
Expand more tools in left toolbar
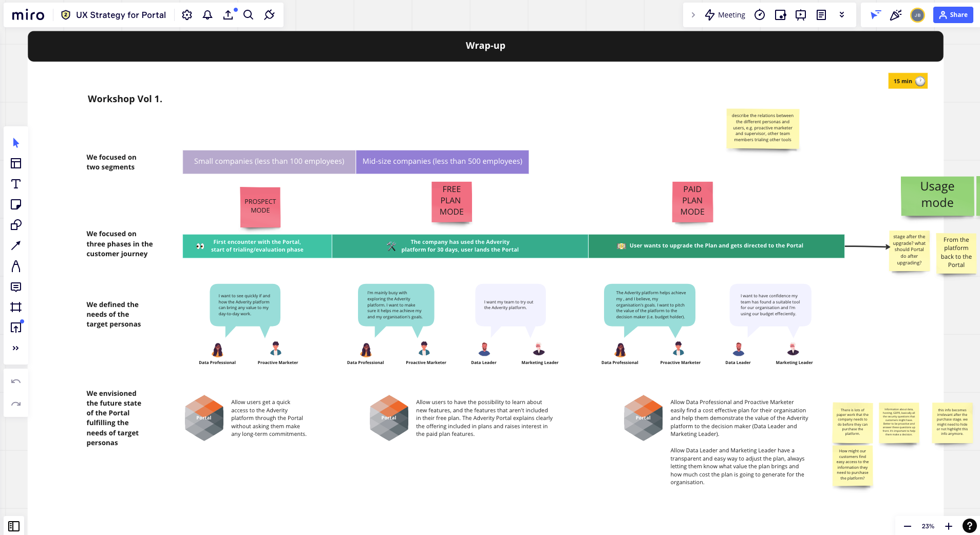click(x=16, y=348)
